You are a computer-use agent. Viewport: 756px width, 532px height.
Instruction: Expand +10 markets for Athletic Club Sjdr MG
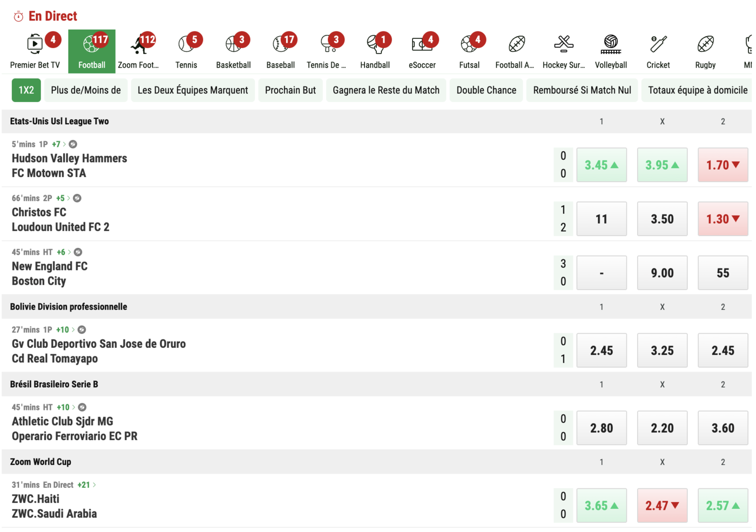[65, 407]
